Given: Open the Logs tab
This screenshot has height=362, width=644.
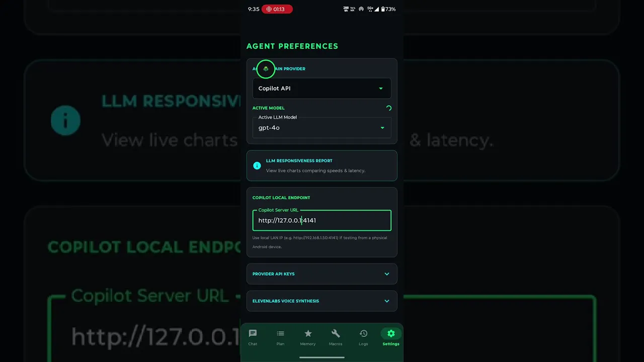Looking at the screenshot, I should tap(363, 337).
